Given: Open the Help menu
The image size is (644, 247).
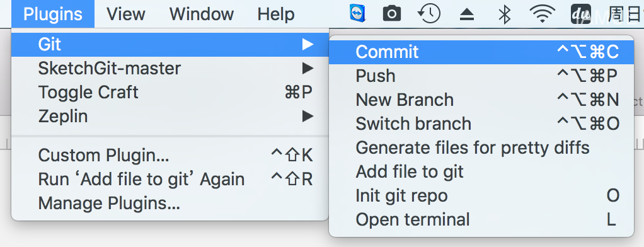Looking at the screenshot, I should (275, 14).
